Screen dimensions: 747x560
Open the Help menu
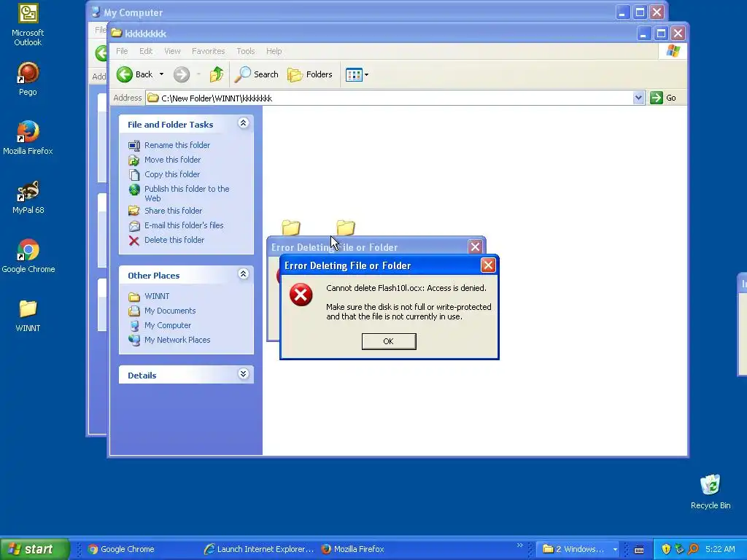(x=274, y=51)
